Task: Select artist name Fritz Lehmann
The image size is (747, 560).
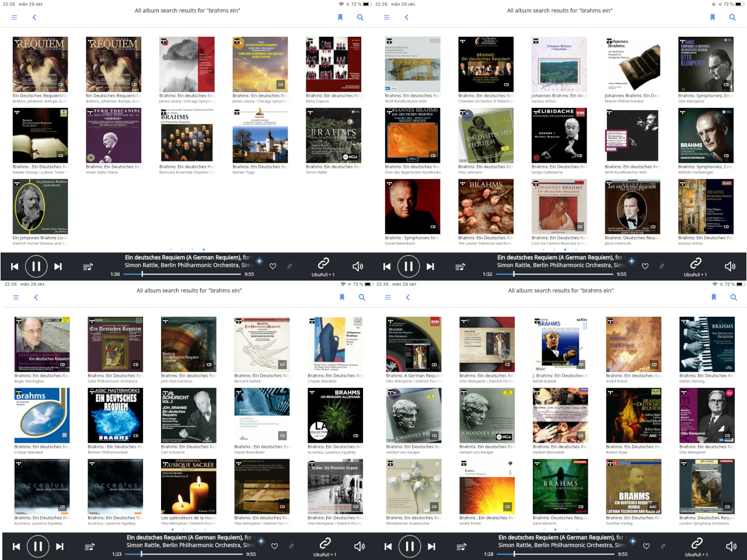Action: pos(470,172)
